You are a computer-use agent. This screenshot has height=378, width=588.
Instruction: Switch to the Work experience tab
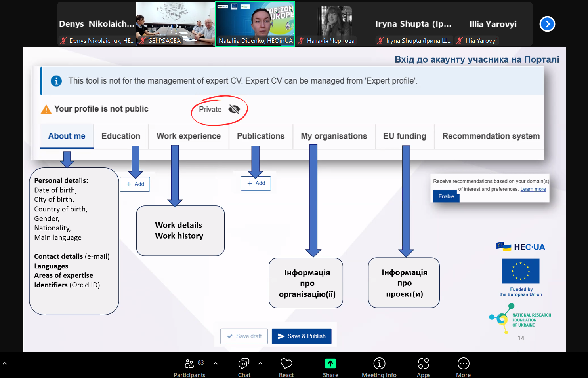[188, 136]
